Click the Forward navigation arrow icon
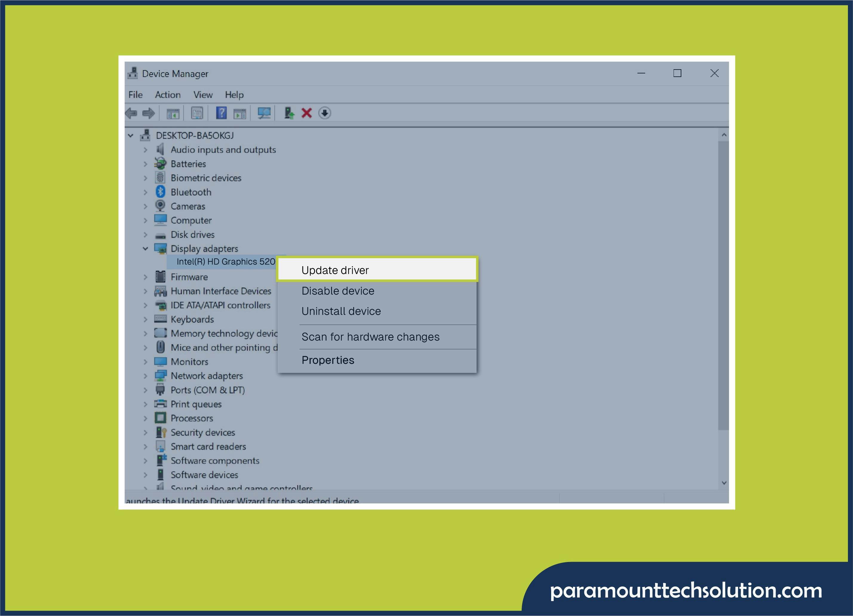The width and height of the screenshot is (853, 616). click(149, 113)
